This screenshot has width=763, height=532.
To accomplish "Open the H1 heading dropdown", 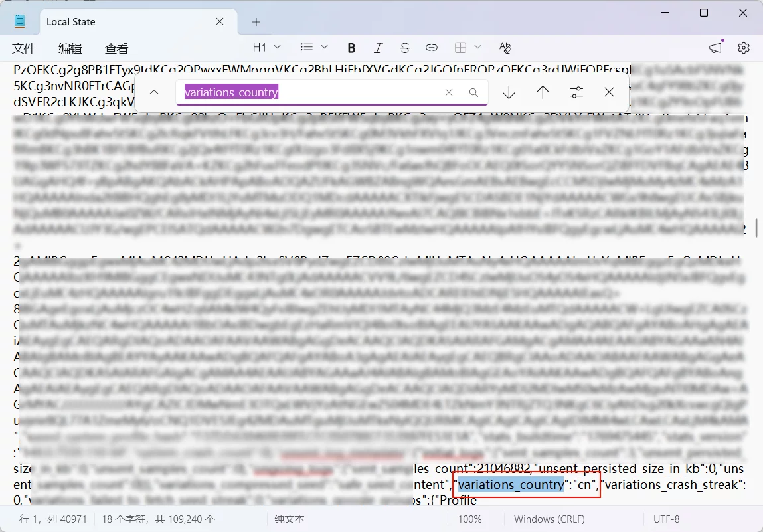I will tap(267, 48).
